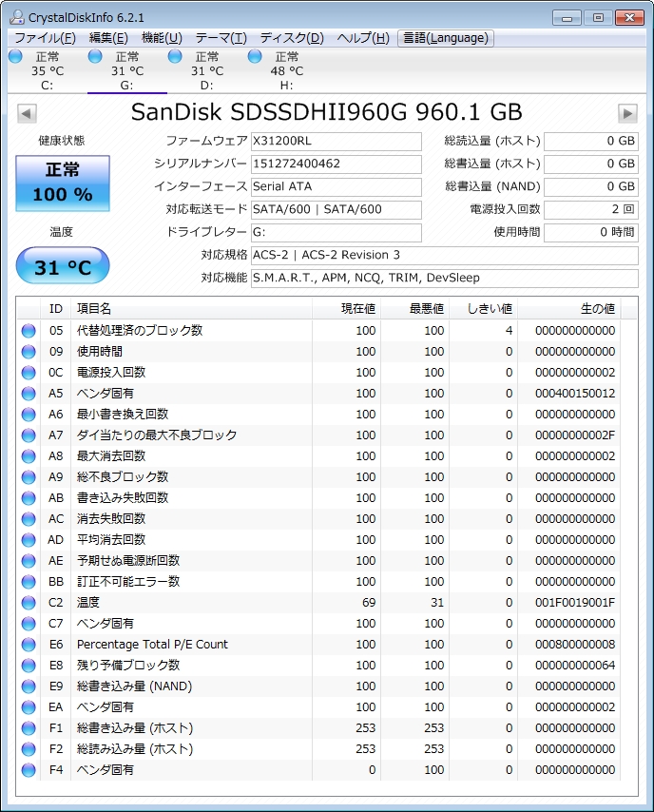Click status icon for attribute F4
Image resolution: width=654 pixels, height=812 pixels.
[x=29, y=770]
